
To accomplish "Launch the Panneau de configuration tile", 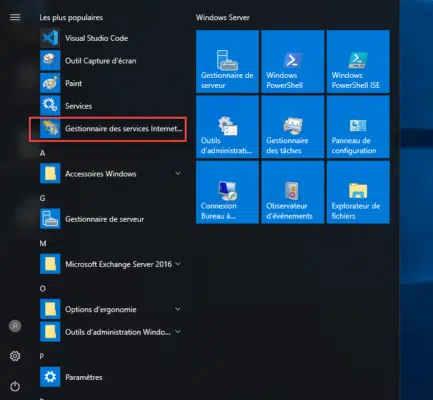I will click(x=358, y=127).
